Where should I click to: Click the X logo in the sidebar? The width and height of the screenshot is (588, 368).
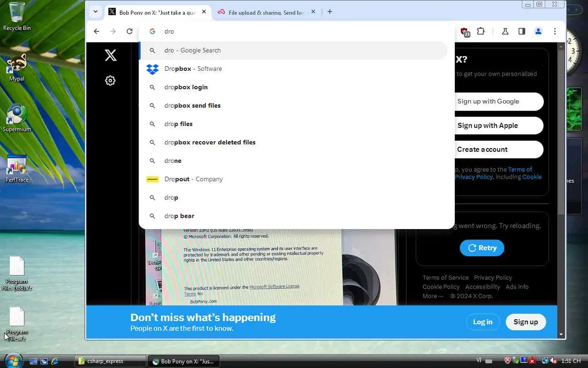point(110,55)
